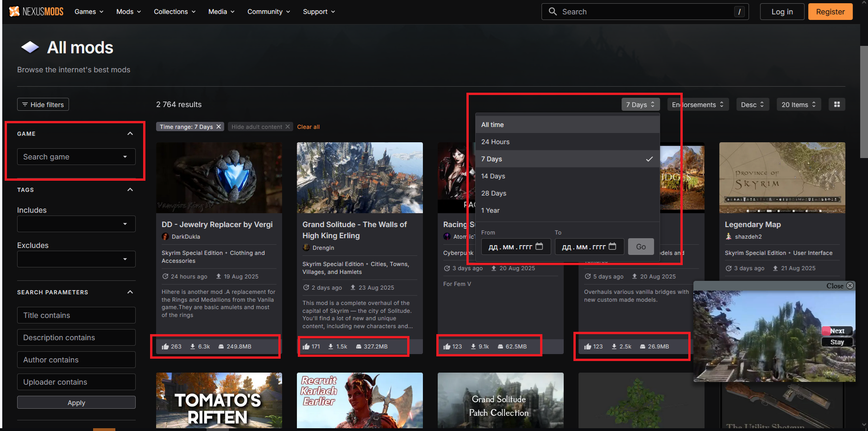The width and height of the screenshot is (868, 431).
Task: Type in the Title contains field
Action: pyautogui.click(x=76, y=316)
